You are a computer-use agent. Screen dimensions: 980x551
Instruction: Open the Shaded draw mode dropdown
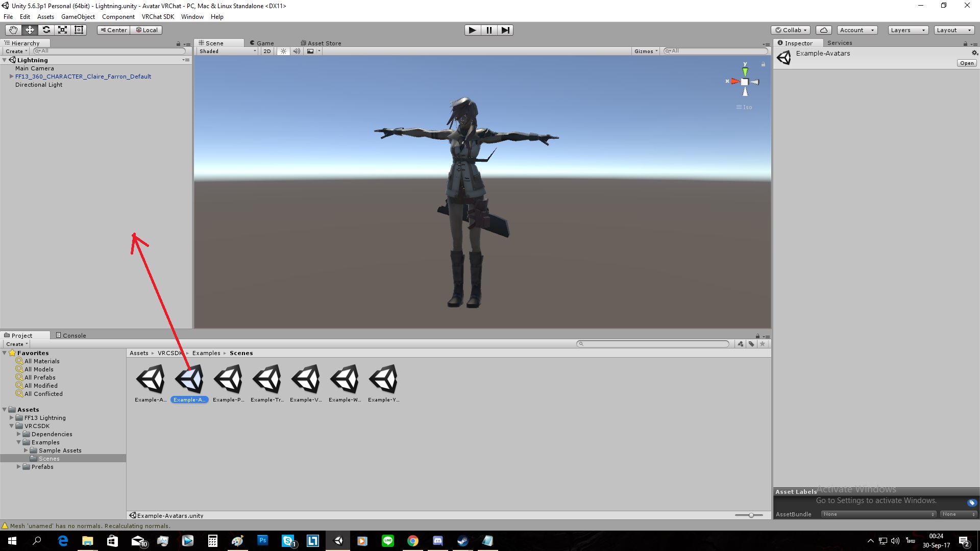pos(227,51)
